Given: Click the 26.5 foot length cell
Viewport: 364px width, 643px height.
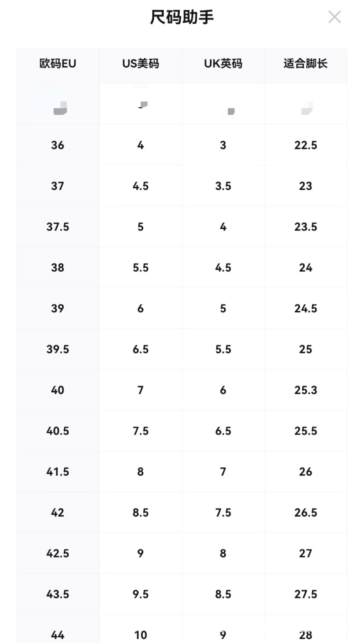Looking at the screenshot, I should point(305,512).
